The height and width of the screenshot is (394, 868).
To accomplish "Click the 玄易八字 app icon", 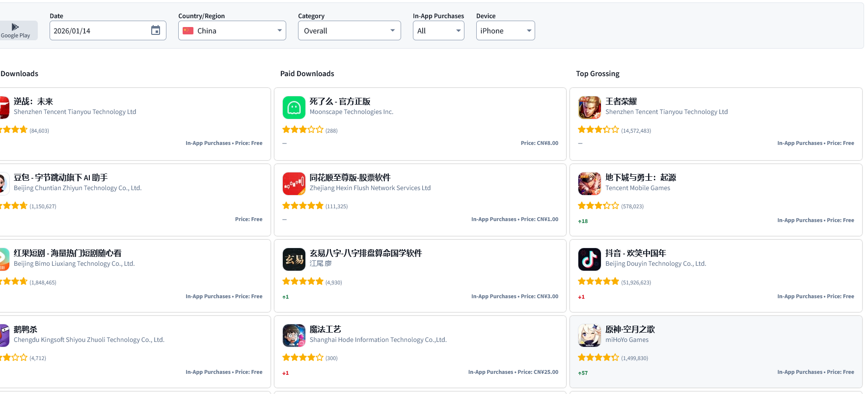I will (x=294, y=259).
